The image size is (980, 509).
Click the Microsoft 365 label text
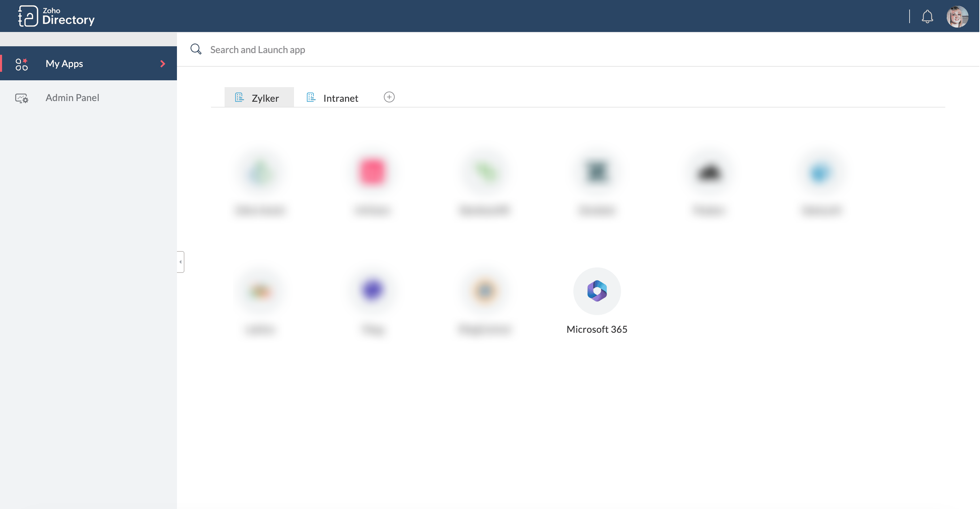coord(597,329)
